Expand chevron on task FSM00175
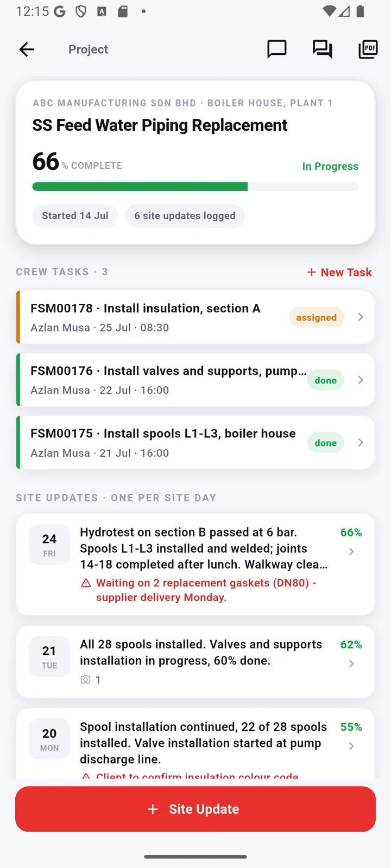The height and width of the screenshot is (868, 391). pos(361,443)
